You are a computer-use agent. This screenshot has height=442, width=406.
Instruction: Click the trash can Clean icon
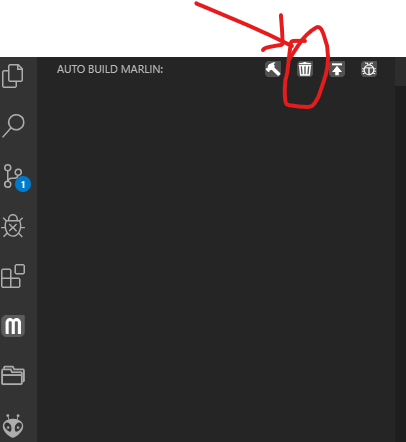tap(305, 69)
